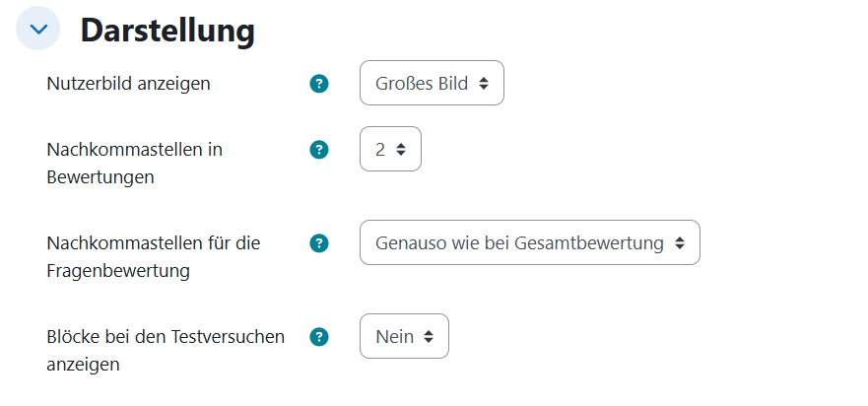The image size is (868, 406).
Task: Open the Nachkommastellen für die Fragenbewertung dropdown
Action: click(529, 242)
